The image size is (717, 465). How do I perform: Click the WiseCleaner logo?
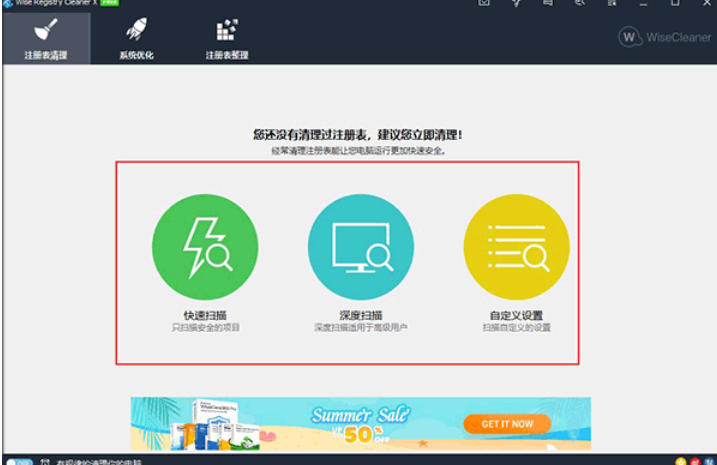pyautogui.click(x=665, y=37)
